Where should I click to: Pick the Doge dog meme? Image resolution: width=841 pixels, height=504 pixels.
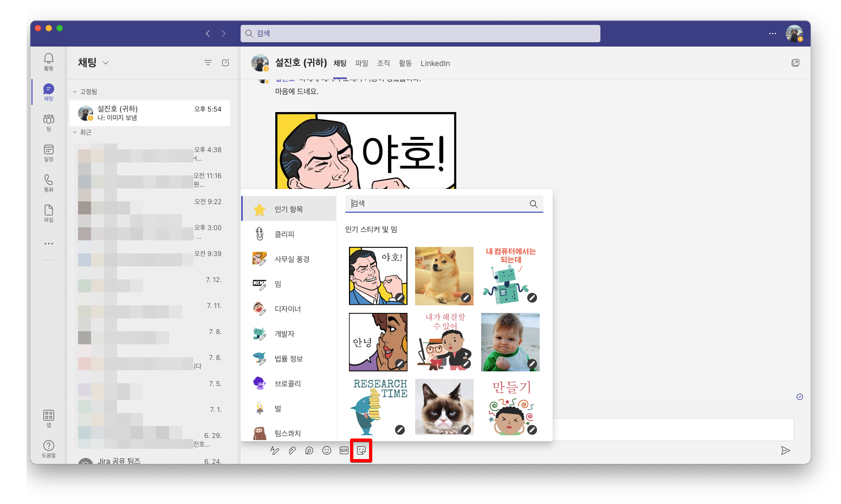click(444, 276)
